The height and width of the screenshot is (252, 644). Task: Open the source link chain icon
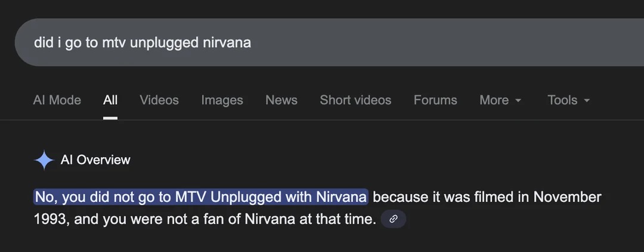(x=394, y=219)
